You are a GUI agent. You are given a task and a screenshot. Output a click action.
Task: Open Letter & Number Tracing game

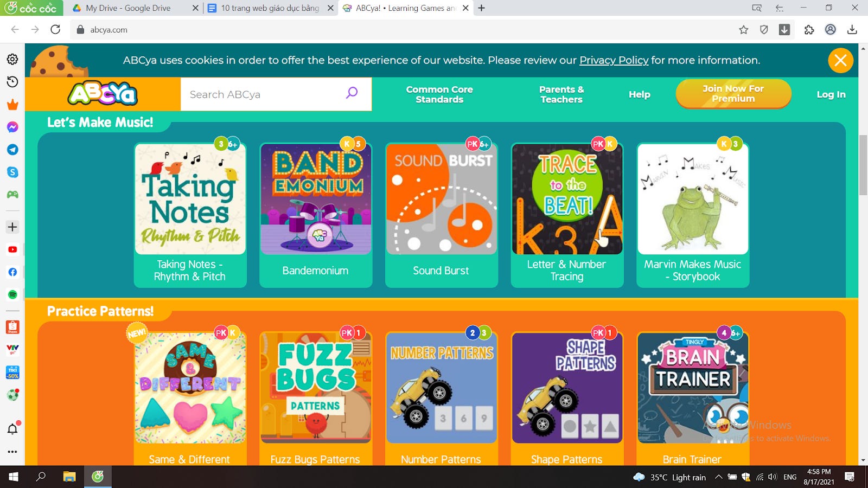tap(567, 215)
